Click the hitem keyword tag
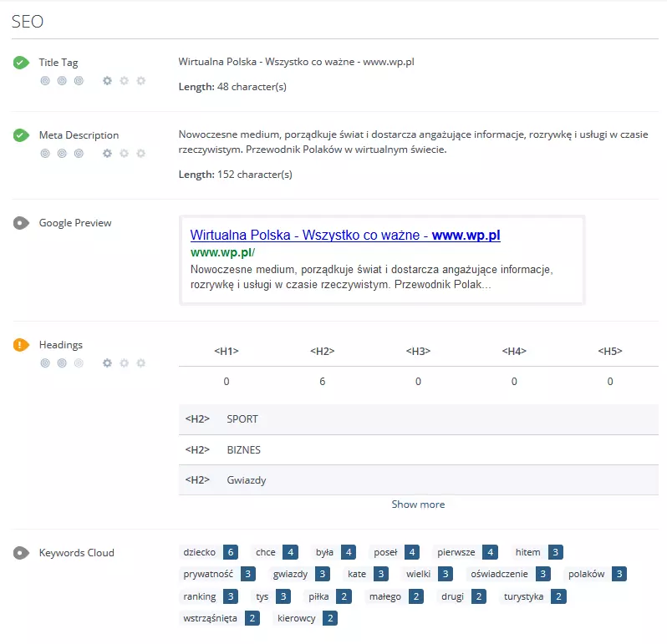Image resolution: width=667 pixels, height=644 pixels. point(537,552)
